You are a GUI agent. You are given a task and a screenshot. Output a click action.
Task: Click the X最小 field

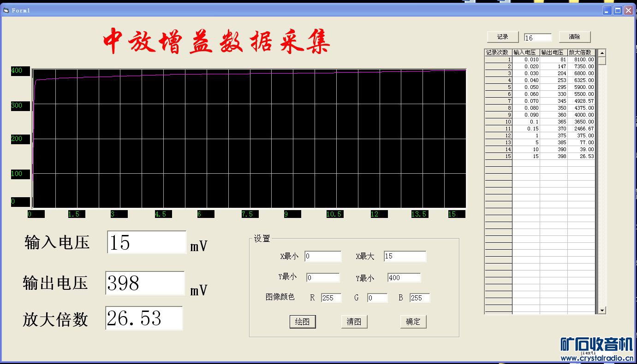pyautogui.click(x=323, y=256)
